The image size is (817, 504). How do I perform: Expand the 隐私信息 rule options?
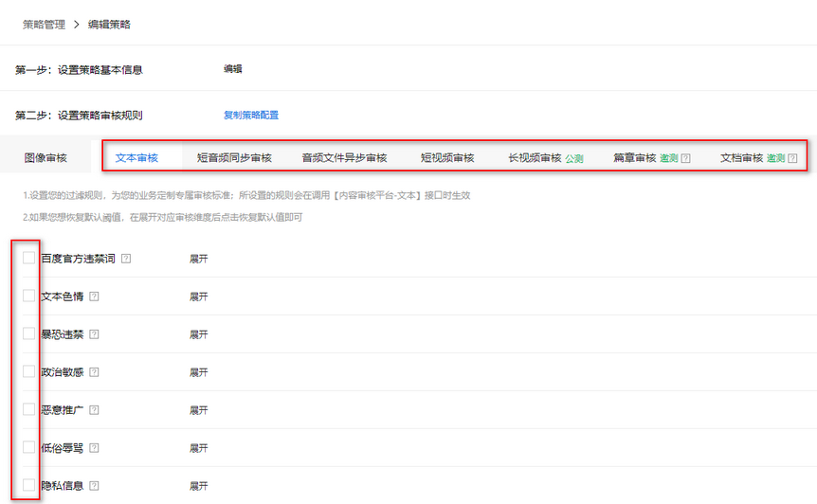click(198, 486)
